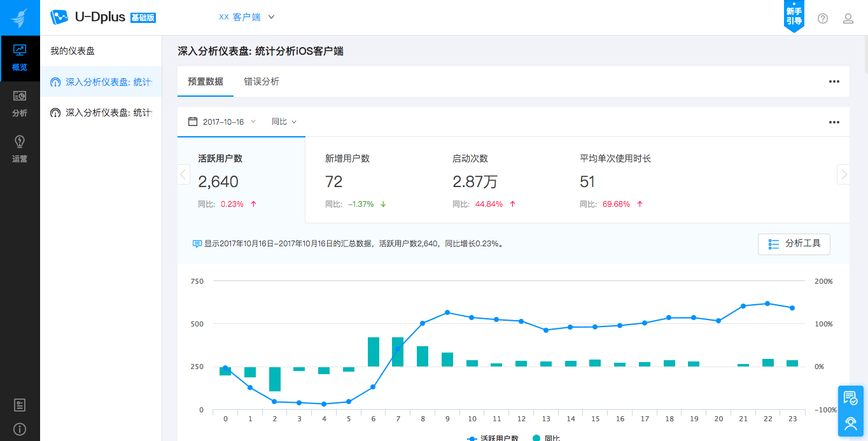Screen dimensions: 868x441
Task: Open the help question mark icon
Action: [x=822, y=18]
